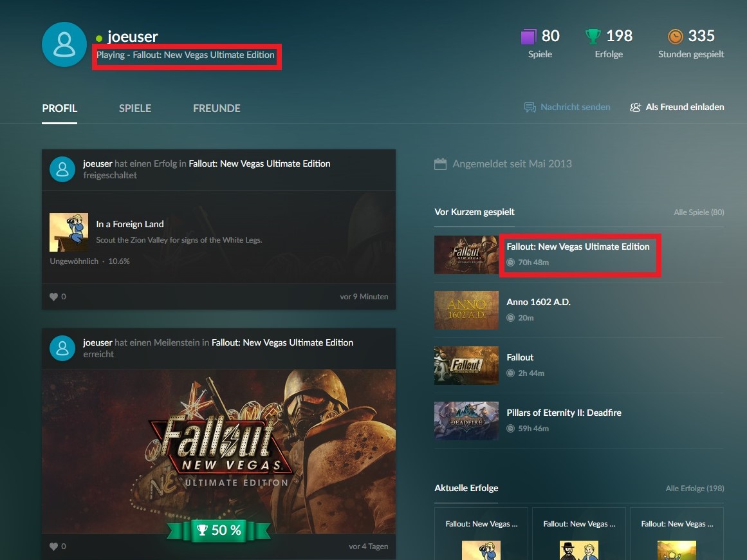747x560 pixels.
Task: Open the PROFIL tab
Action: [60, 108]
